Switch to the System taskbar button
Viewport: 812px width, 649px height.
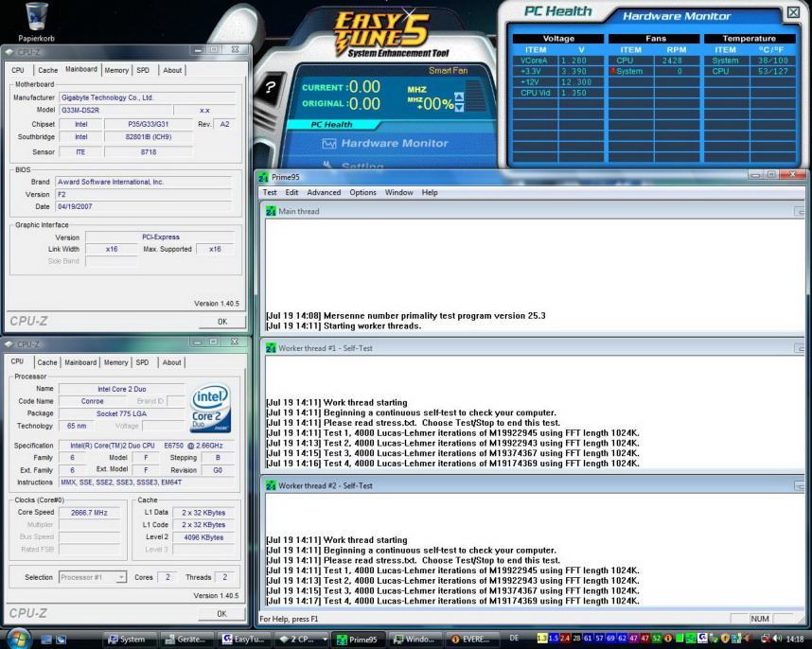point(130,640)
